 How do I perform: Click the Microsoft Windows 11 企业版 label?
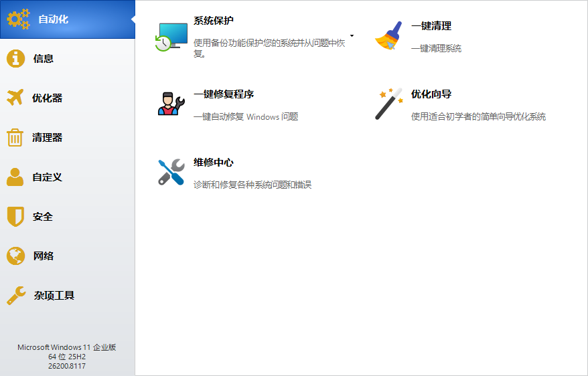tap(67, 347)
